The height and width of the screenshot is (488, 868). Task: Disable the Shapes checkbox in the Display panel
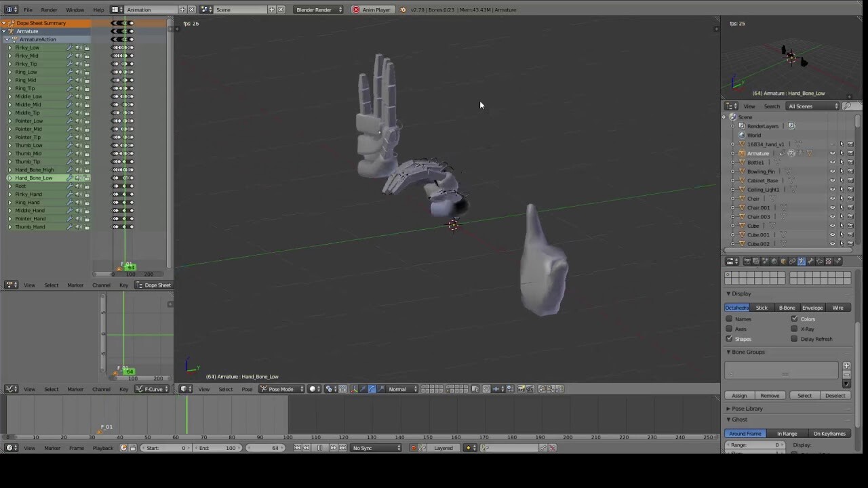pos(730,339)
